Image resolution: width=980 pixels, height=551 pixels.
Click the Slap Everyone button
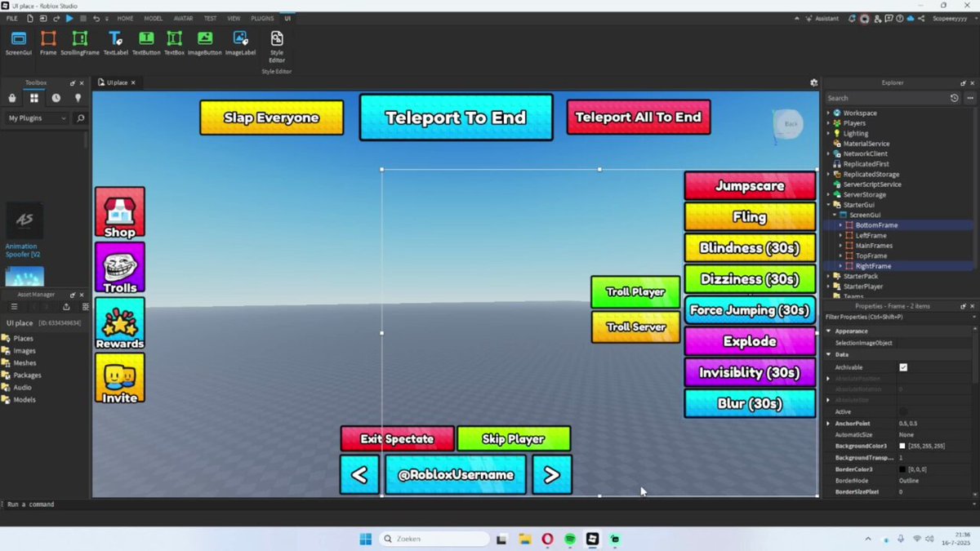pyautogui.click(x=271, y=118)
